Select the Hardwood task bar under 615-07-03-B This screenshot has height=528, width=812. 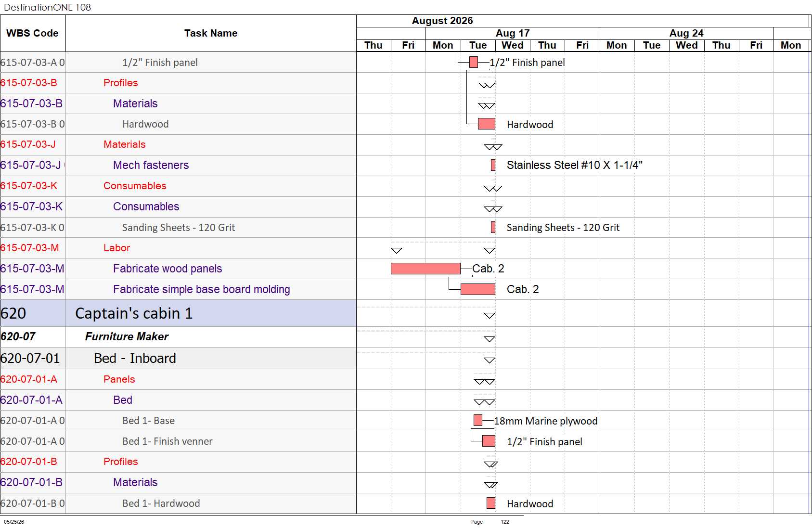[x=487, y=124]
